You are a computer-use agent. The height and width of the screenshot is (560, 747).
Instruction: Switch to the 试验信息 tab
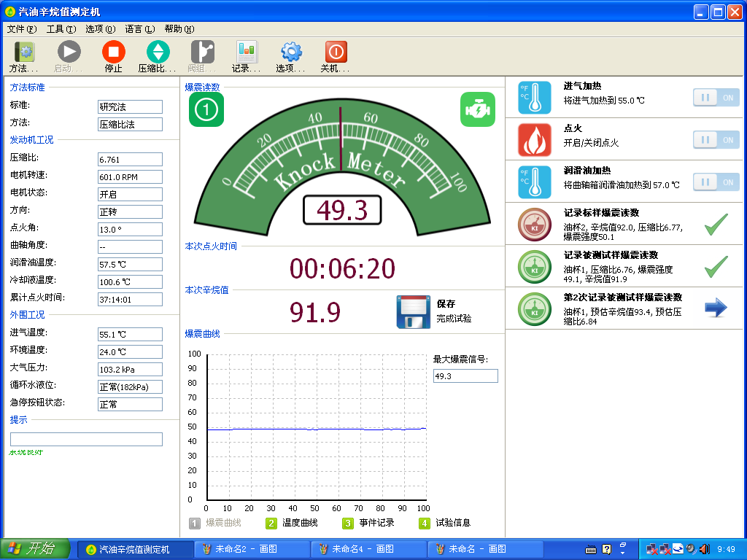(445, 523)
